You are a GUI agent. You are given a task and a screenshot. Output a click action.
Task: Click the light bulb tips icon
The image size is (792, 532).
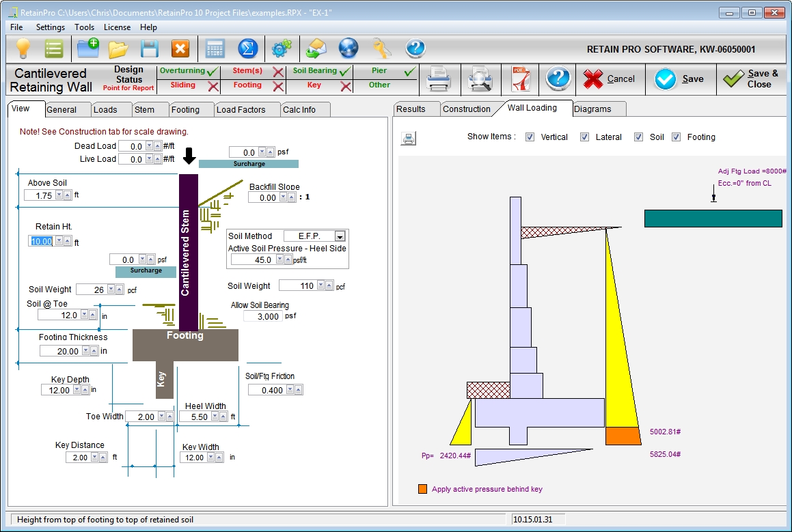click(x=23, y=49)
